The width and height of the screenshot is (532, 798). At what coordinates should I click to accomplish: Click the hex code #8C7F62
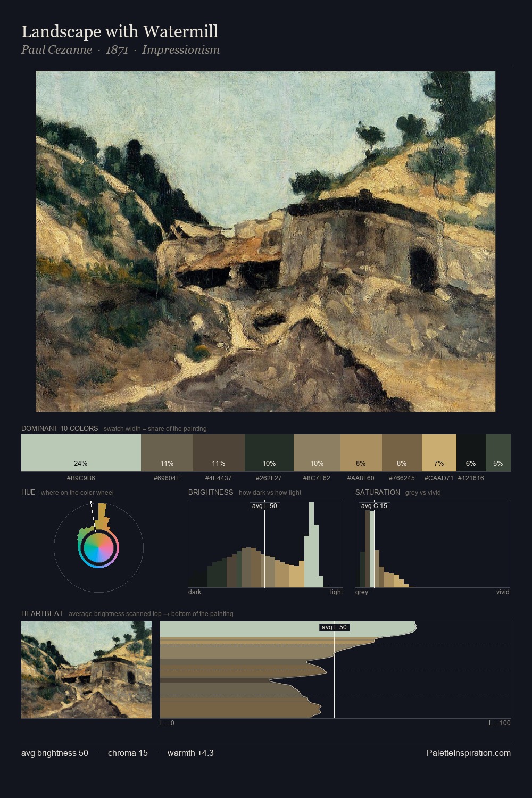tap(317, 478)
